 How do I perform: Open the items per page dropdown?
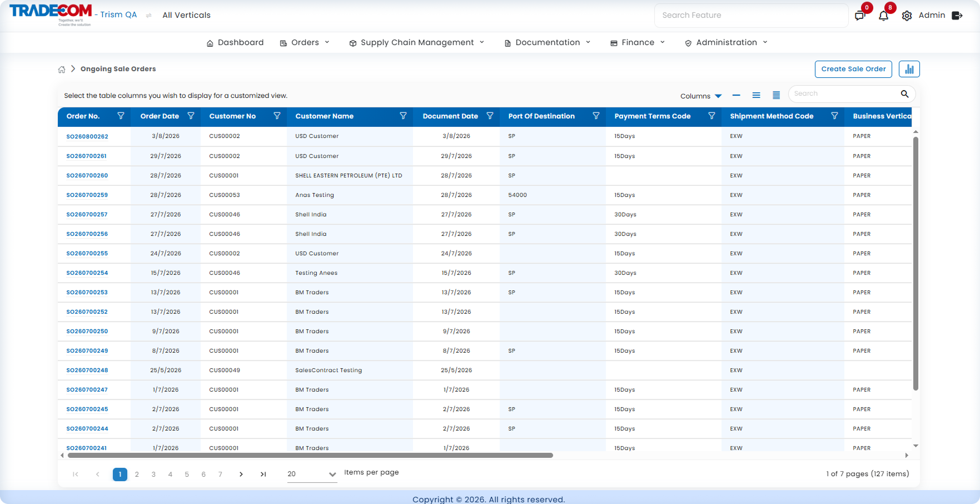coord(312,474)
